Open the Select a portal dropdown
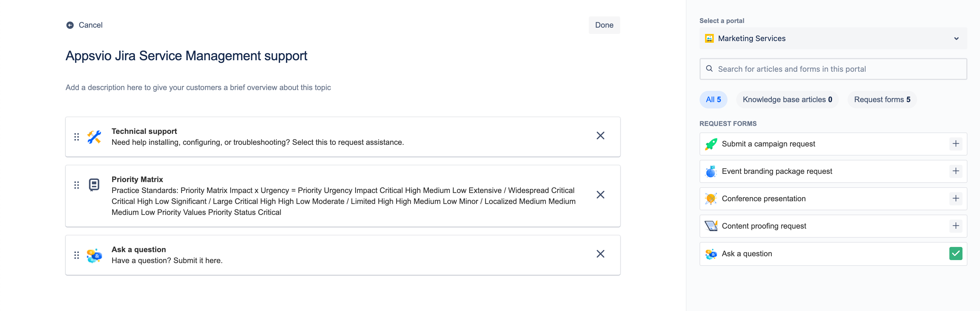Viewport: 980px width, 311px height. pos(833,38)
